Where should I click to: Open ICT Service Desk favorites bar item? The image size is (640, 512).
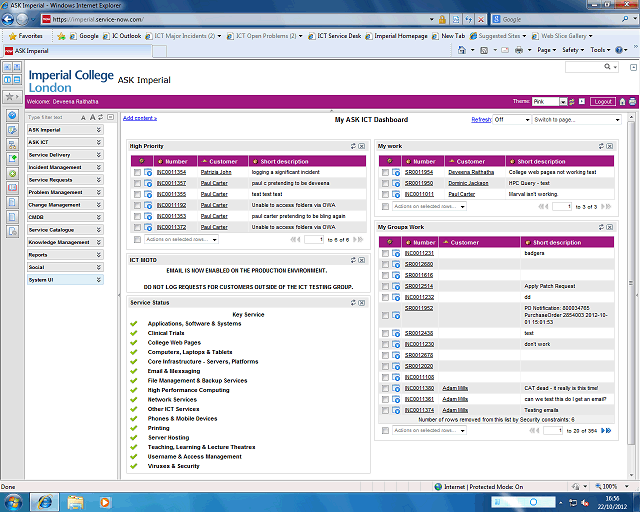(341, 35)
